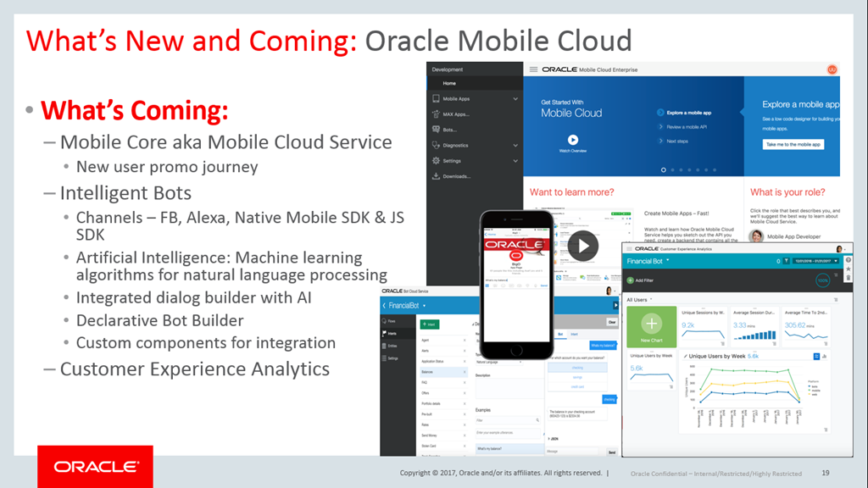The height and width of the screenshot is (488, 868).
Task: Click the first carousel dot indicator
Action: pyautogui.click(x=664, y=169)
